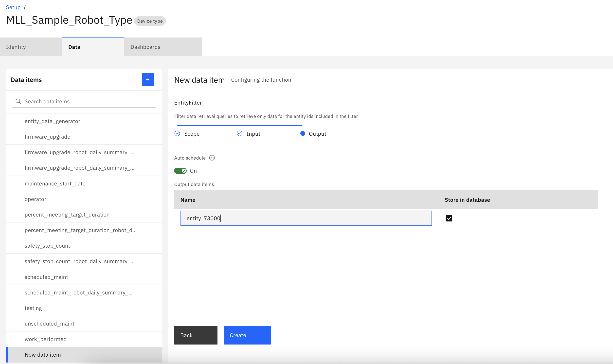Select the operator data item
613x364 pixels.
coord(84,199)
